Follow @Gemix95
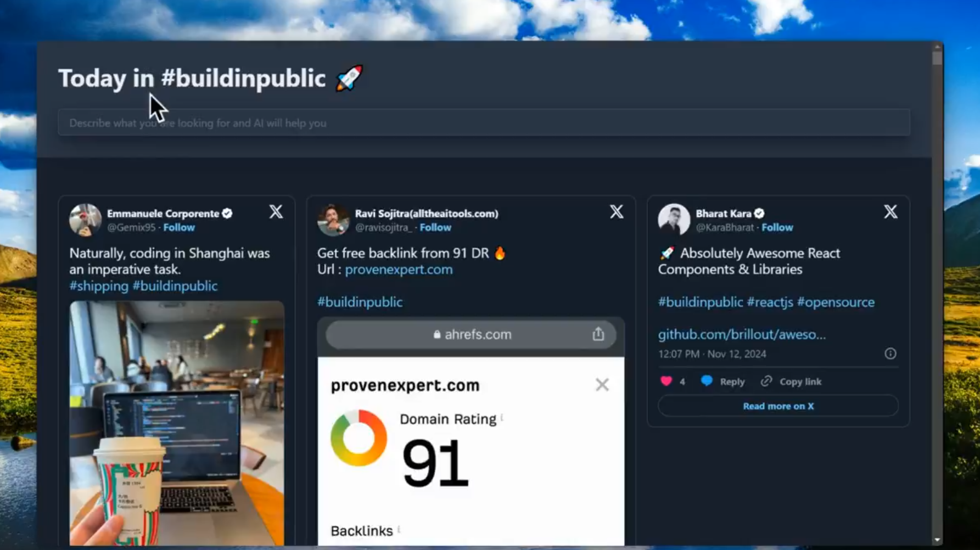 point(179,227)
